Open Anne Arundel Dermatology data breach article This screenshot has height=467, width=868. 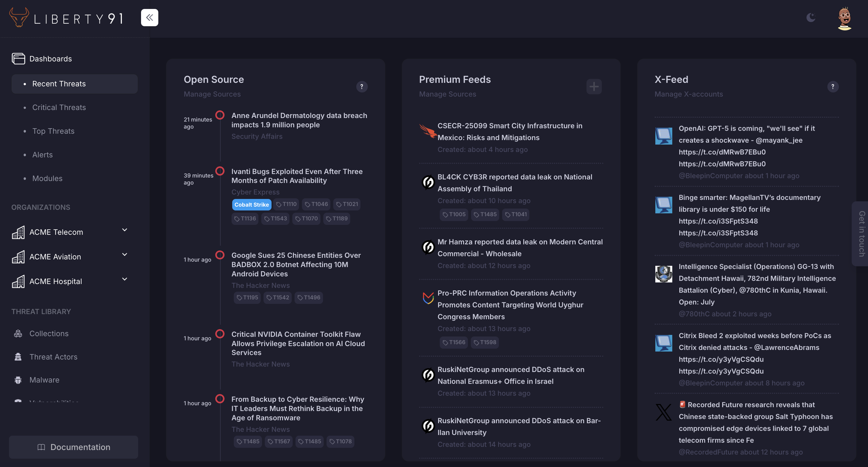coord(299,120)
